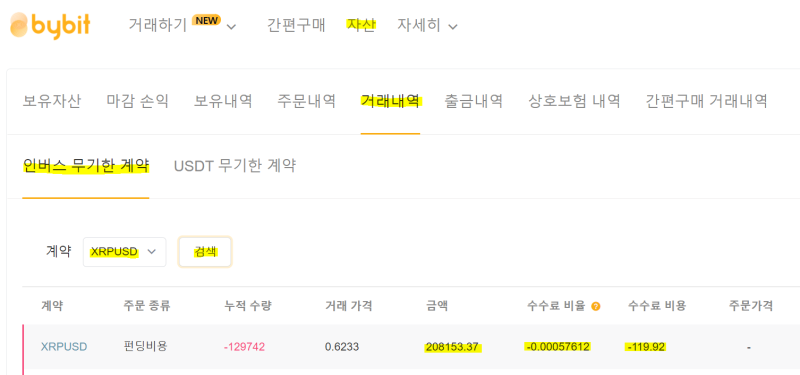Expand the 자세히 menu chevron

pos(453,27)
